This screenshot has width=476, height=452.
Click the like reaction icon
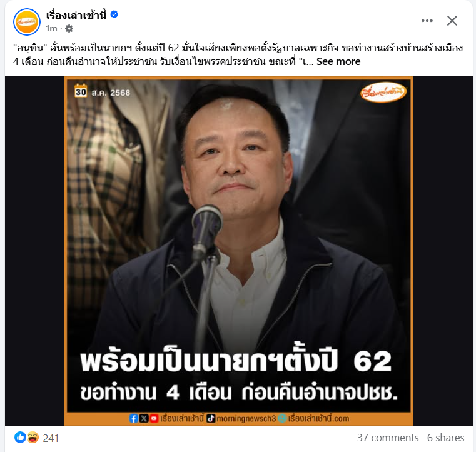[x=20, y=438]
